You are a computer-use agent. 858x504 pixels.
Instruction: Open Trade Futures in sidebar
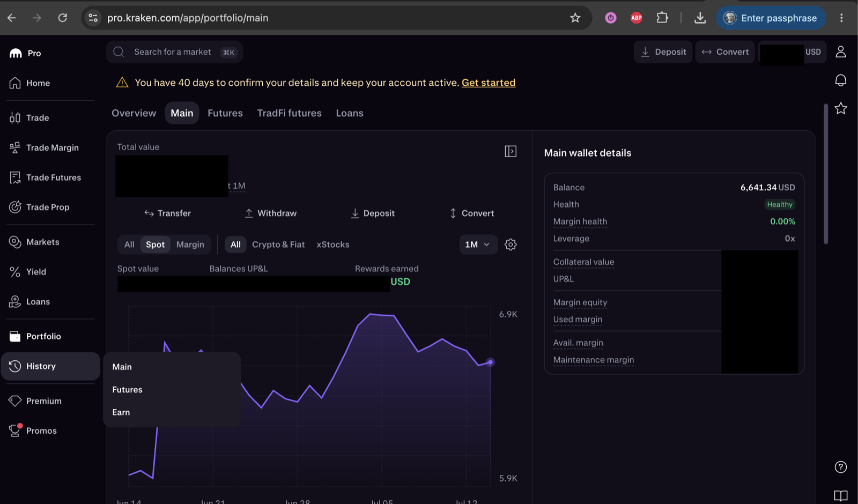coord(45,177)
